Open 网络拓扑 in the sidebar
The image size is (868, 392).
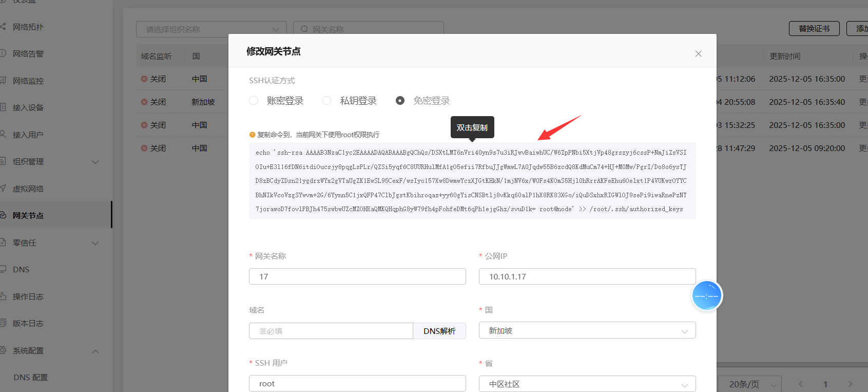point(28,27)
